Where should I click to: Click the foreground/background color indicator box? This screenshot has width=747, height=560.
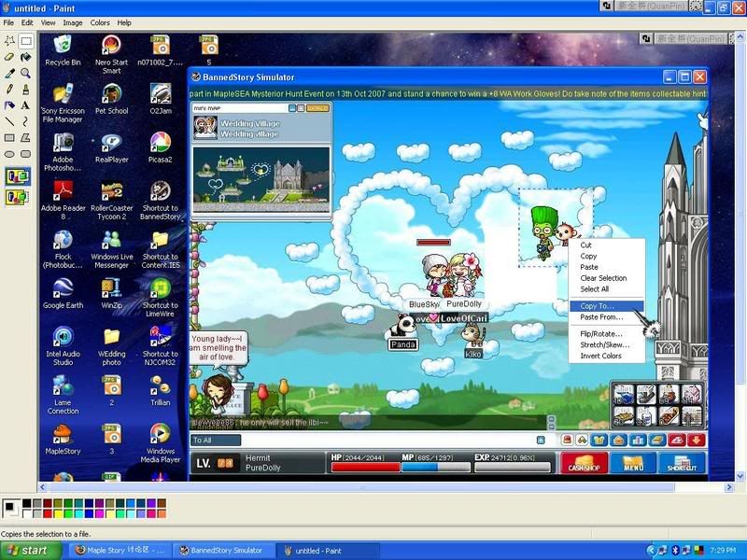coord(10,508)
